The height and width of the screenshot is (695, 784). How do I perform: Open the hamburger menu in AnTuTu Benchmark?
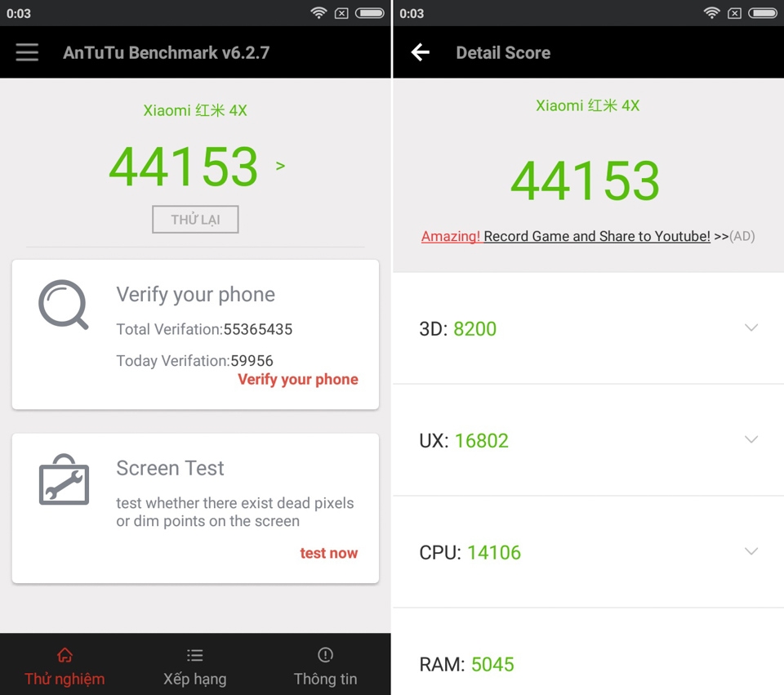[x=27, y=52]
